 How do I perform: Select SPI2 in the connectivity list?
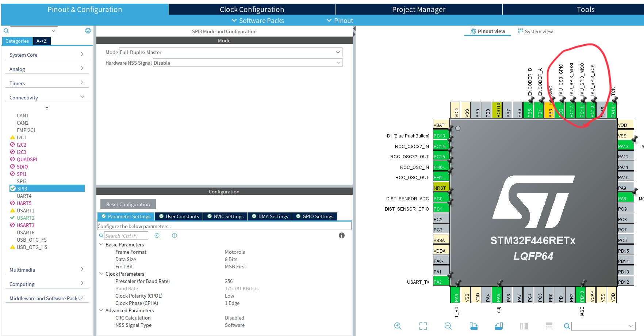pyautogui.click(x=22, y=181)
